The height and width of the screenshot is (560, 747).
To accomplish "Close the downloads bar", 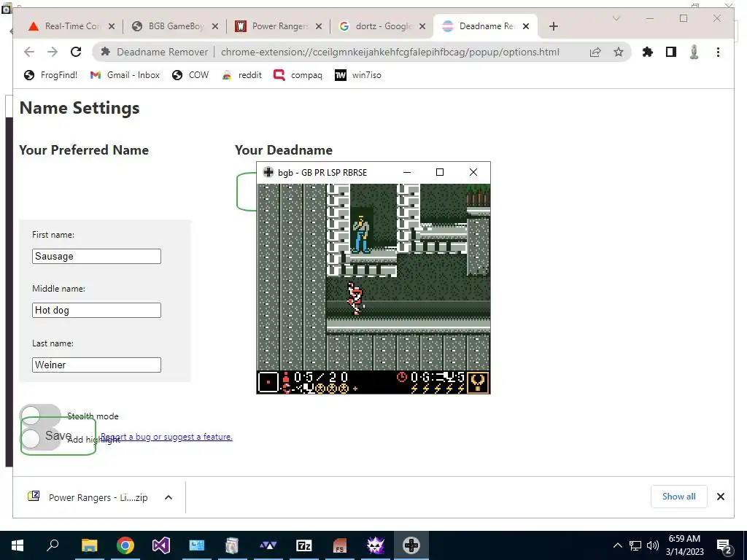I will [721, 497].
